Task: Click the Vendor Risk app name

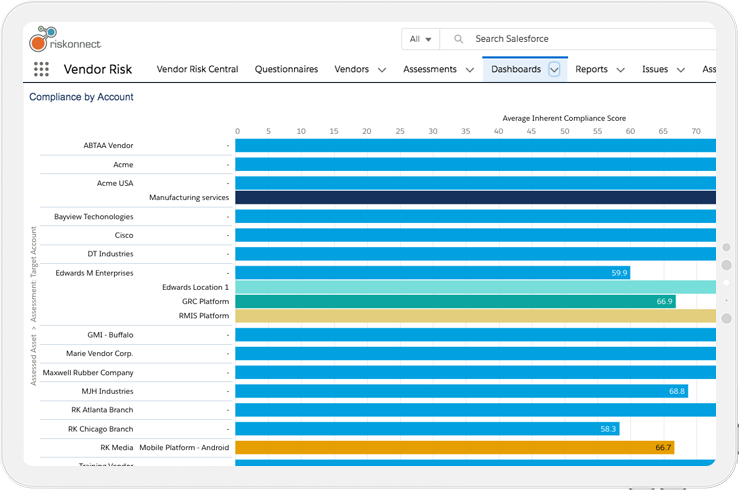Action: coord(98,69)
